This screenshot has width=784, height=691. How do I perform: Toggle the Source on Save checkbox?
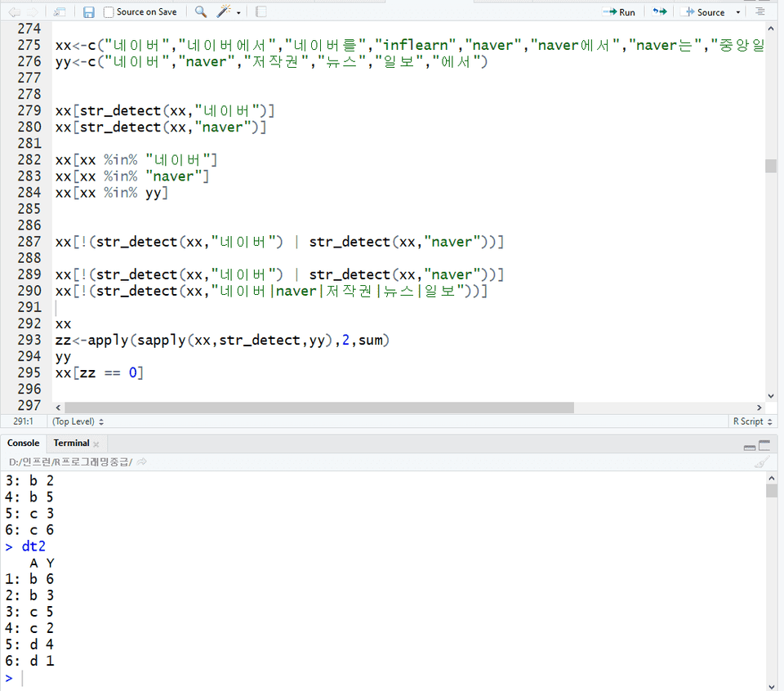[108, 12]
